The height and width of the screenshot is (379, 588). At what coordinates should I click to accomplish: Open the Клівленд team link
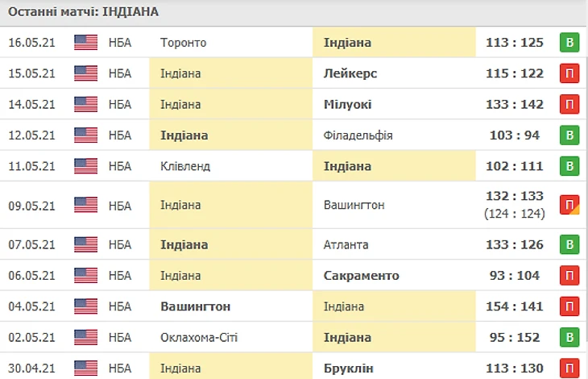coord(184,166)
